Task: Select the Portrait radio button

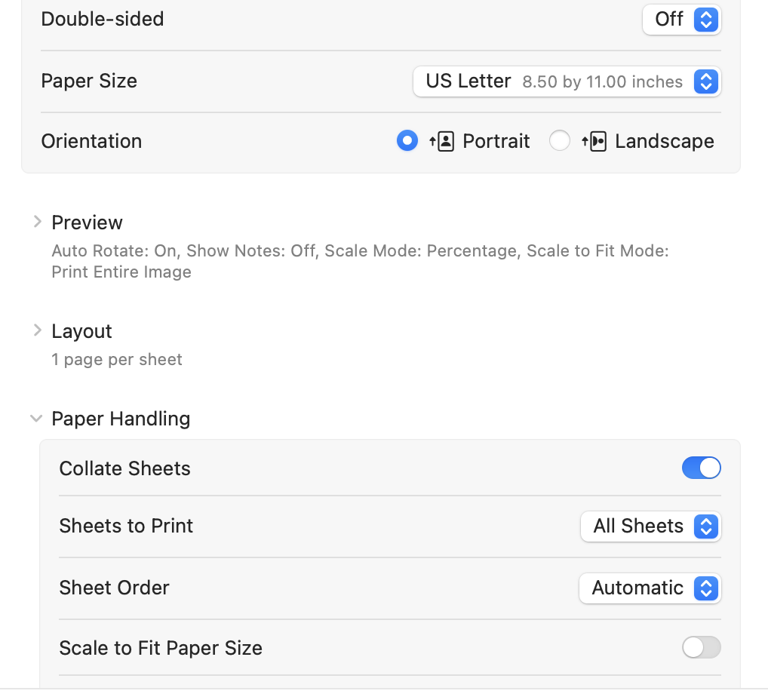Action: 407,141
